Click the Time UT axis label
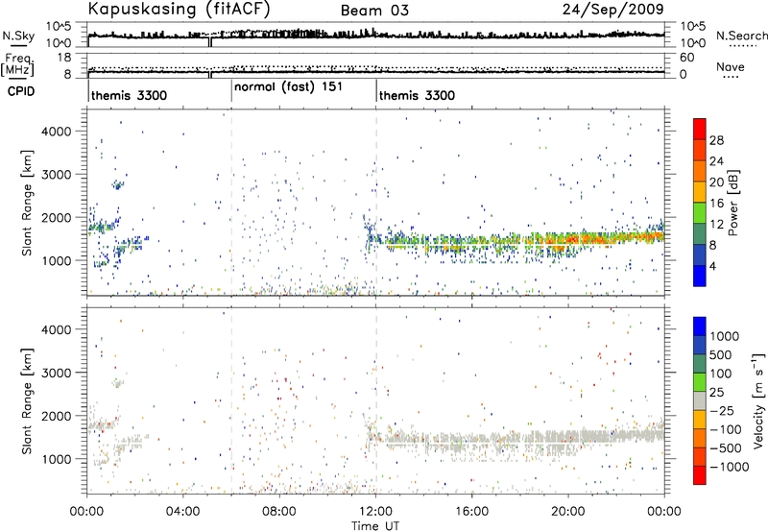The image size is (768, 532). pyautogui.click(x=375, y=526)
